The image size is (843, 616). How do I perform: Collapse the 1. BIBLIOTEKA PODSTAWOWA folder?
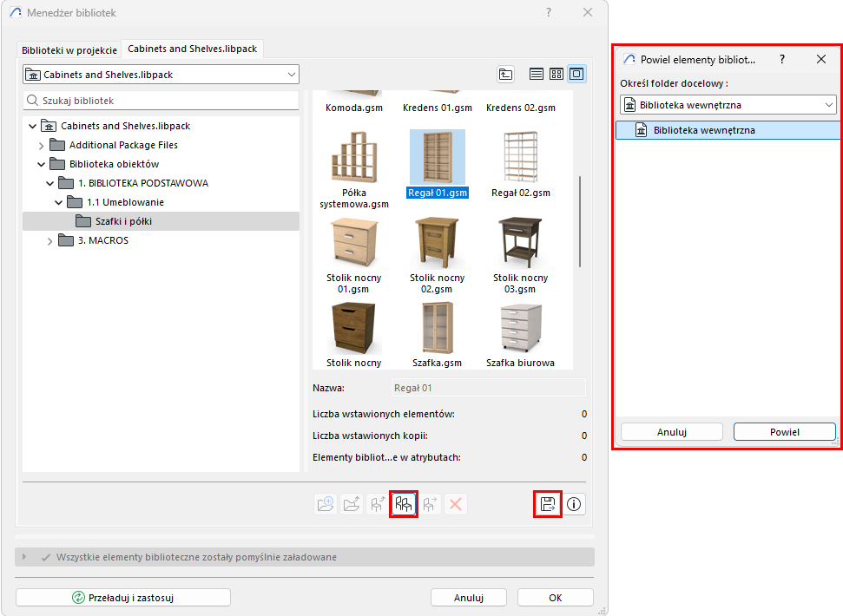pos(50,184)
